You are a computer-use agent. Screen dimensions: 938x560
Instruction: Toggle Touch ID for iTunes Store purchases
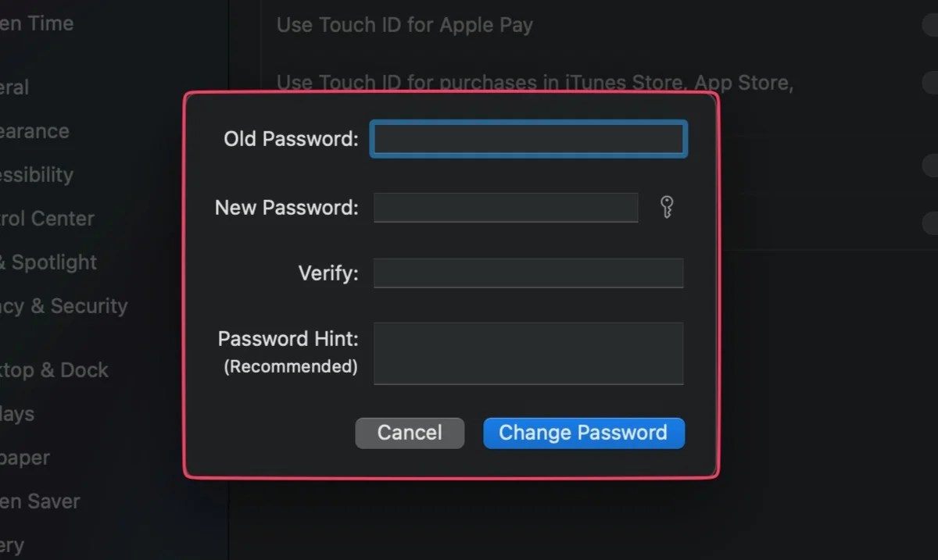tap(930, 82)
